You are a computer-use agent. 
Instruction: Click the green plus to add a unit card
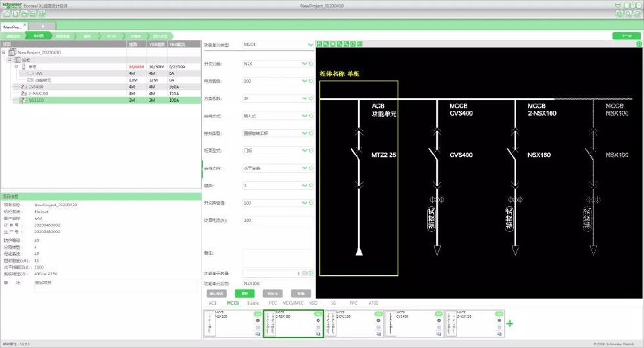[x=510, y=324]
